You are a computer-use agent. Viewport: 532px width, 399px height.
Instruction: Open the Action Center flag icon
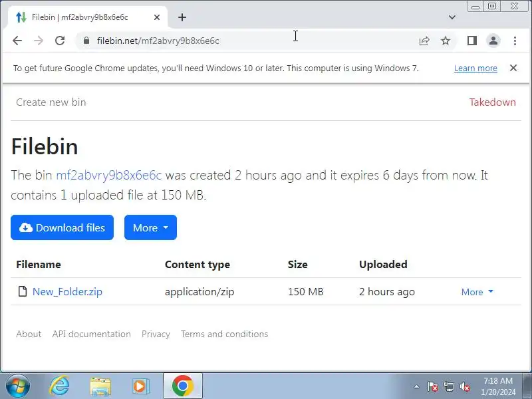[x=433, y=386]
